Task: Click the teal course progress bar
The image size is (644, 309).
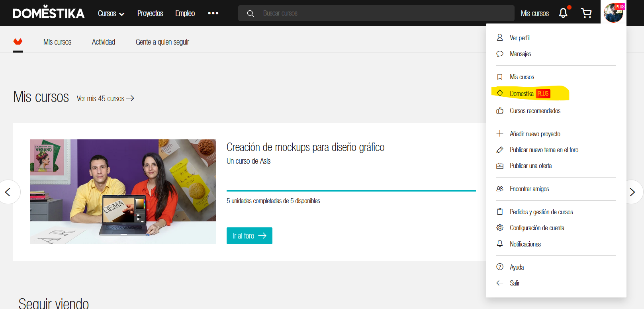Action: click(351, 191)
